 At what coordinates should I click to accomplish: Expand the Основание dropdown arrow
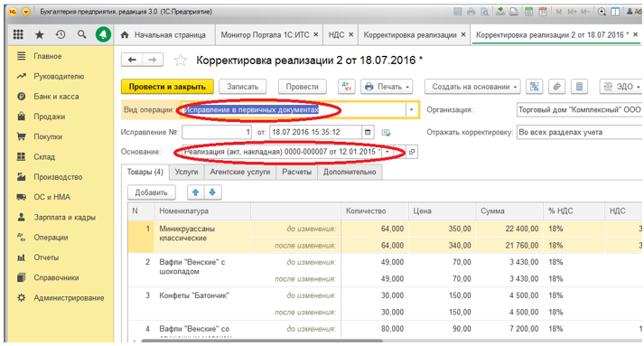[x=387, y=152]
